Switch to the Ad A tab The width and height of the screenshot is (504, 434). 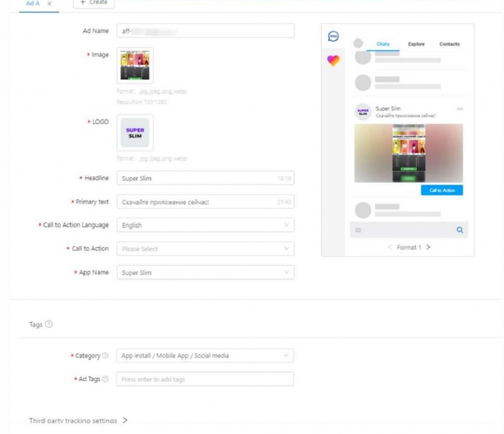tap(33, 3)
